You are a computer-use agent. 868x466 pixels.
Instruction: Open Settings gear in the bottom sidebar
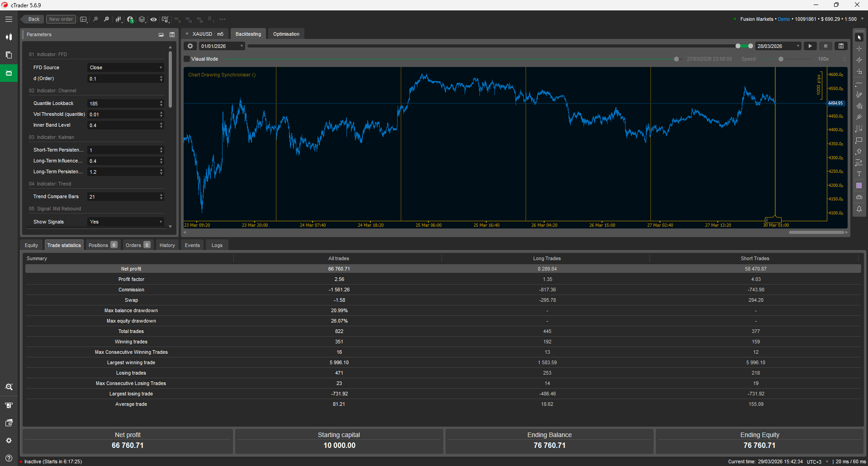[x=9, y=440]
